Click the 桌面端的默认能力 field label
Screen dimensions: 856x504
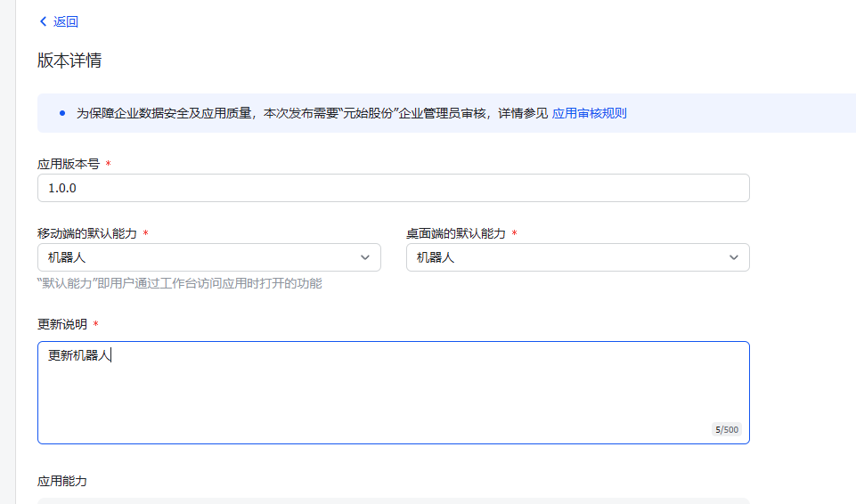click(456, 233)
